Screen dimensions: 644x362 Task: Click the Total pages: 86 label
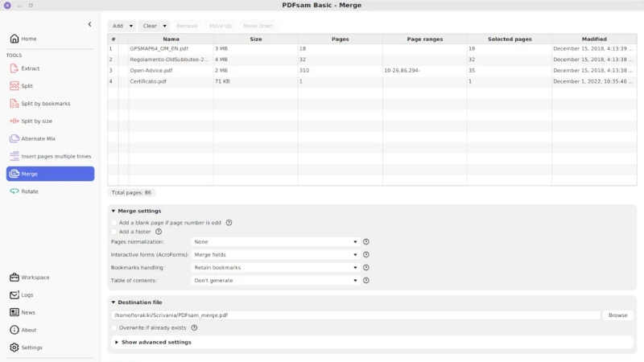coord(131,192)
